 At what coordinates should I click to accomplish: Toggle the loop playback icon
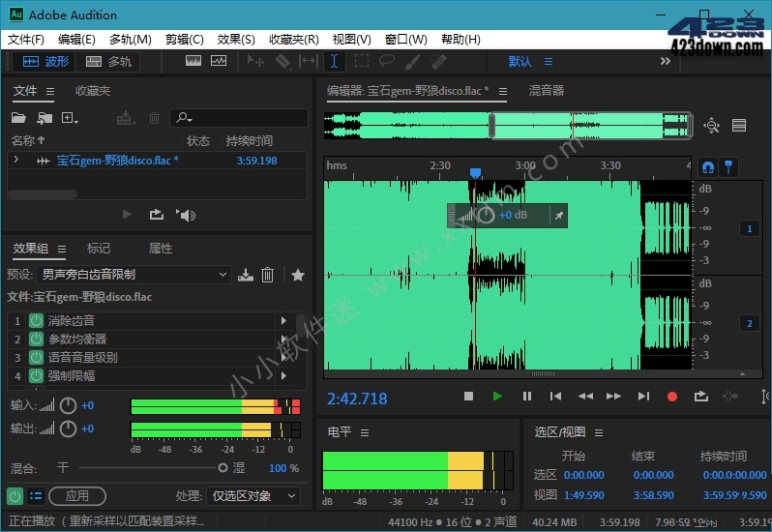click(x=701, y=396)
